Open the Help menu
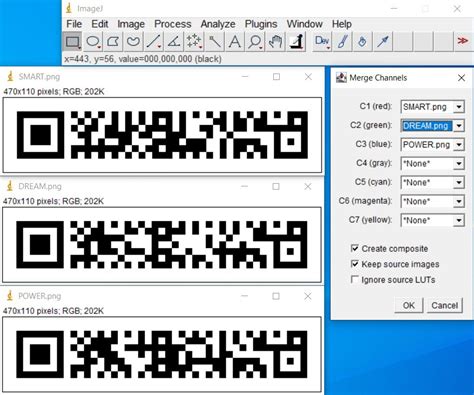This screenshot has width=474, height=395. tap(342, 24)
